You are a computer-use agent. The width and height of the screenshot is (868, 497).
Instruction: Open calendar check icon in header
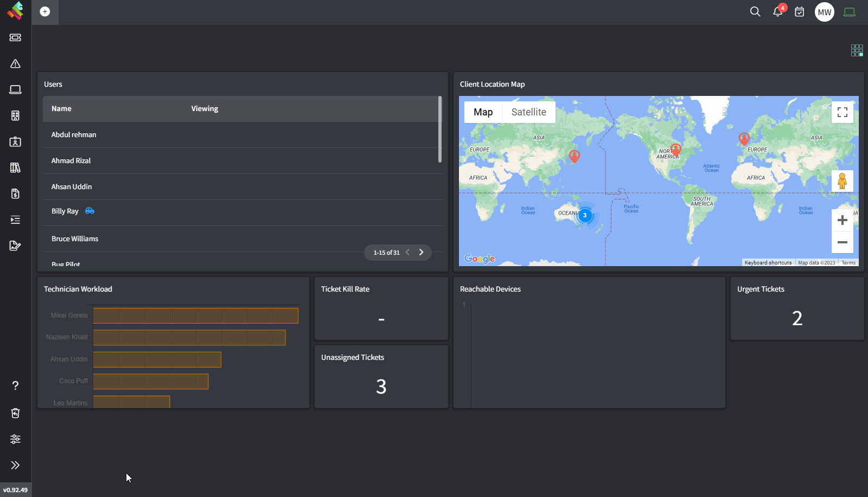pos(800,11)
